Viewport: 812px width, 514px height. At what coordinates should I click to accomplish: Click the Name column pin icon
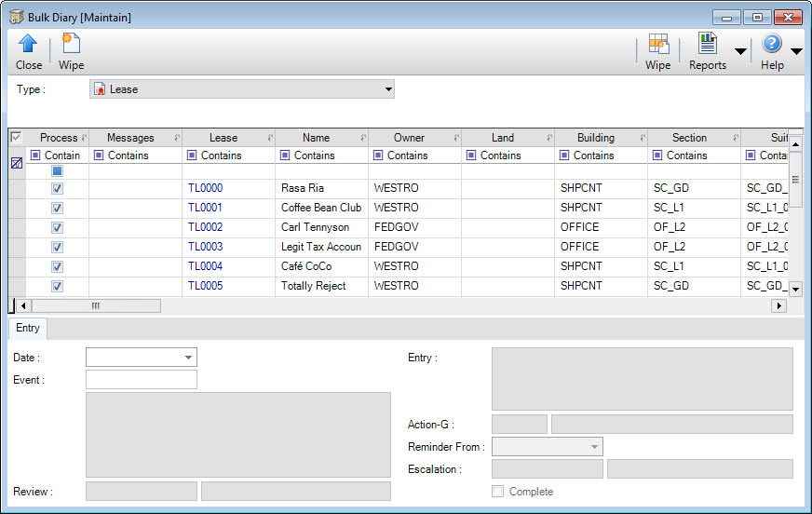click(363, 138)
